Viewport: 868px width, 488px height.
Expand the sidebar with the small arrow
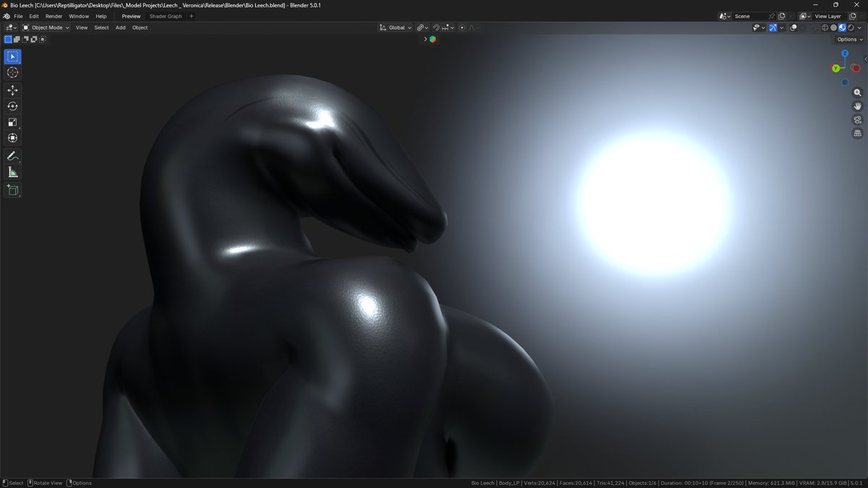866,59
